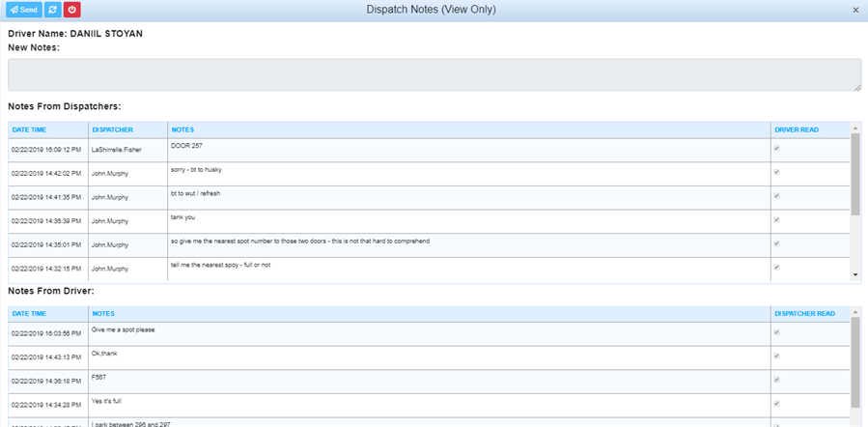Toggle Dispatcher Read checkbox for 'Give me a spot please'
The image size is (868, 427).
pyautogui.click(x=776, y=332)
